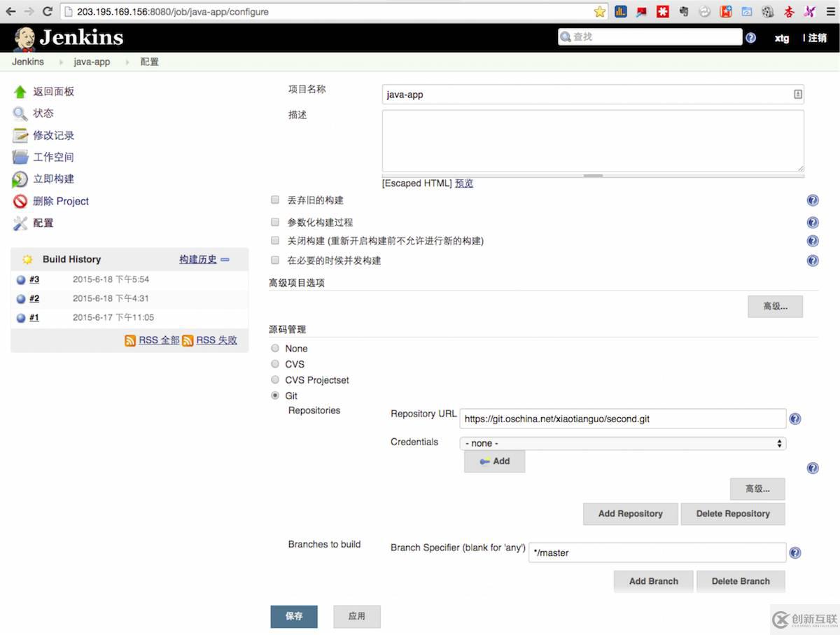This screenshot has height=635, width=840.
Task: Click the back navigation arrow
Action: tap(10, 11)
